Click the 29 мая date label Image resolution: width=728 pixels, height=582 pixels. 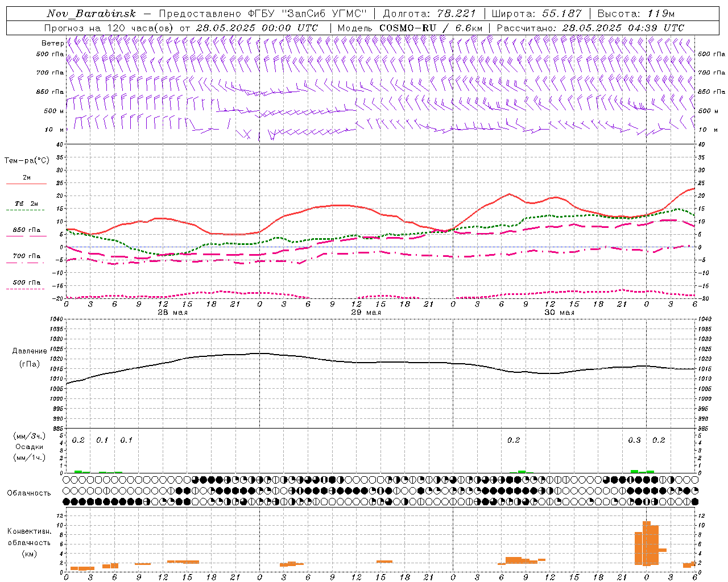point(366,312)
